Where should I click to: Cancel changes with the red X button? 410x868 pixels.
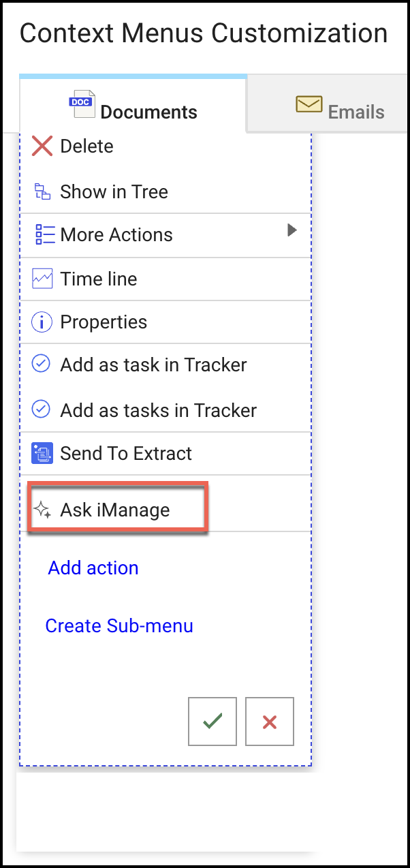[x=270, y=722]
